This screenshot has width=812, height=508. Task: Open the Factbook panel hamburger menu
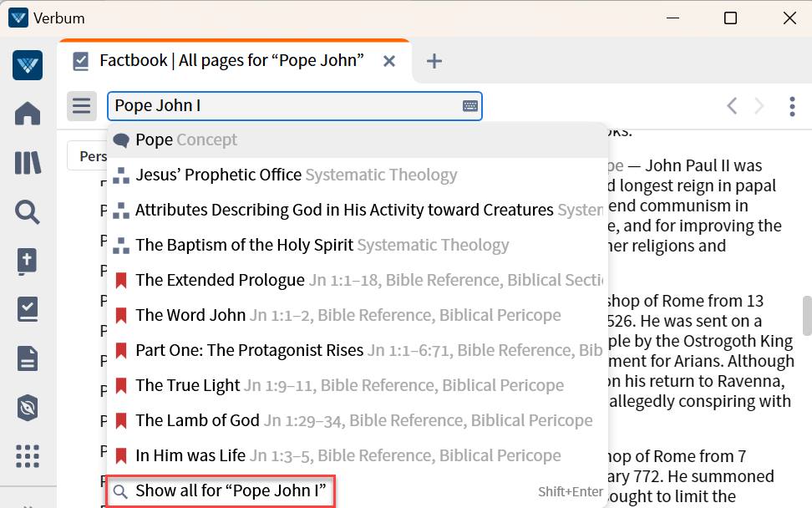click(x=82, y=106)
